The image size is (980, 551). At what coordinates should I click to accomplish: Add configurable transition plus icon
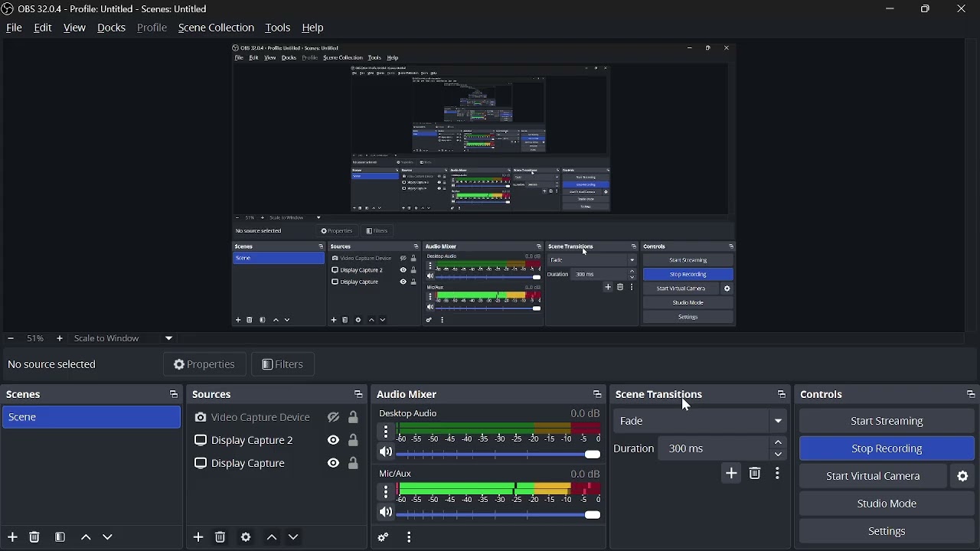(x=732, y=474)
